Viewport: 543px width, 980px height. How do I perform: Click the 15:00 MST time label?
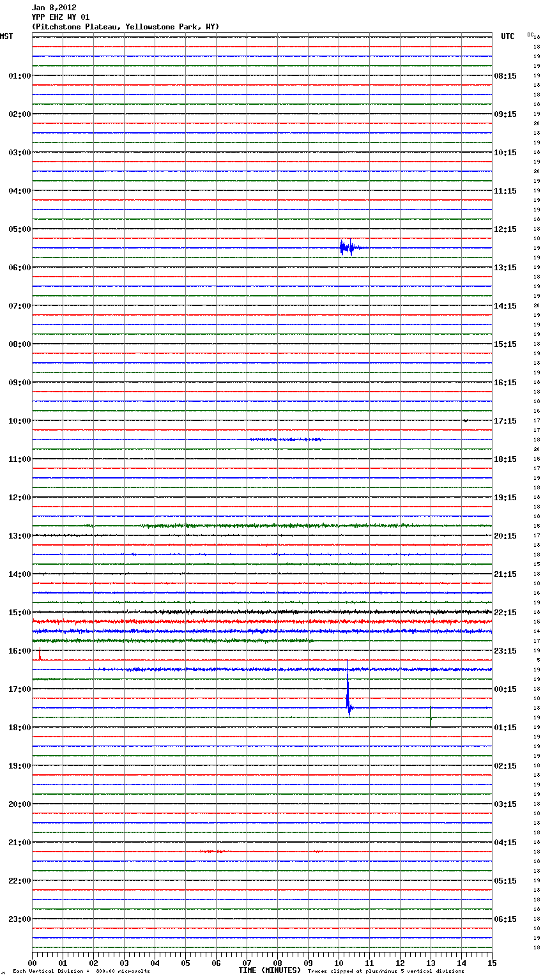[x=19, y=613]
